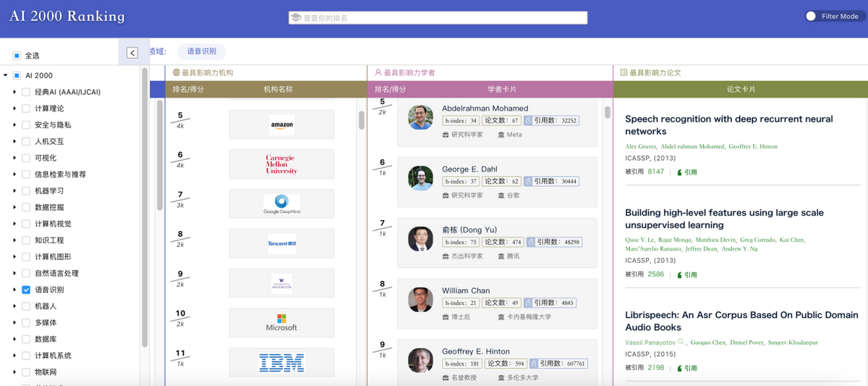This screenshot has width=868, height=386.
Task: Open the IBM logo card
Action: pos(281,362)
